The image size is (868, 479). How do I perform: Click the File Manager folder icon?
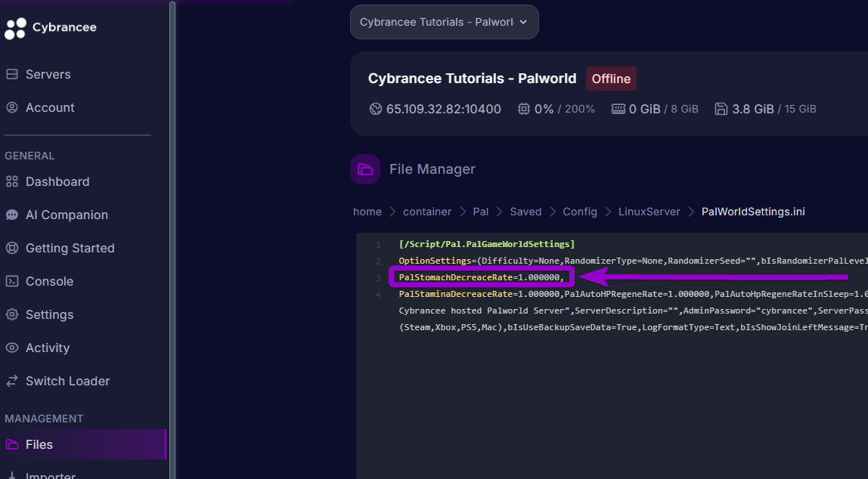pyautogui.click(x=365, y=169)
